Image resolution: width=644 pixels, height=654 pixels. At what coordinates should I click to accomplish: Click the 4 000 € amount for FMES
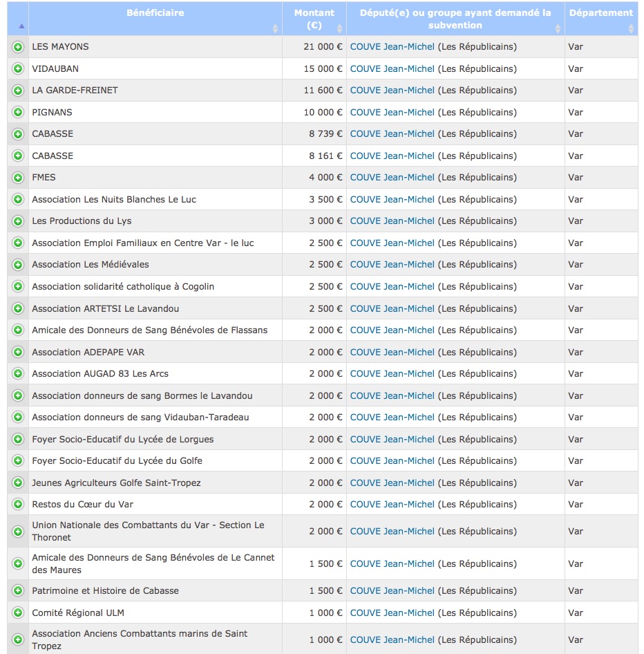tap(325, 178)
